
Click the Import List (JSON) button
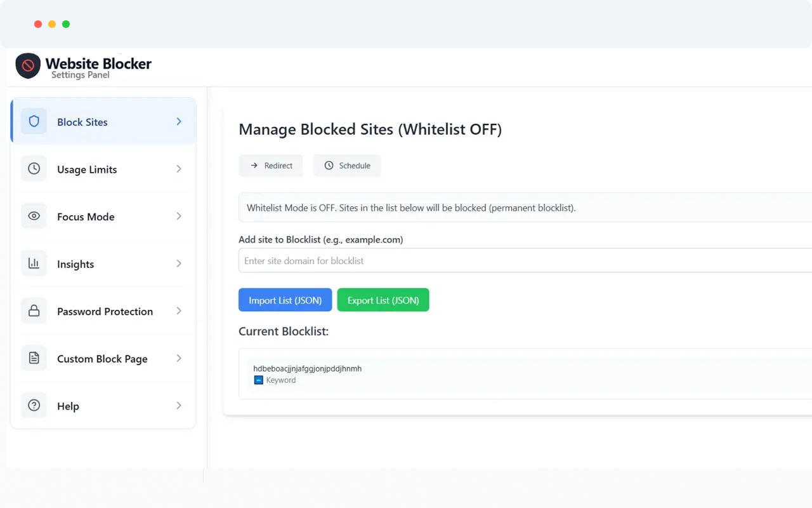[x=285, y=300]
